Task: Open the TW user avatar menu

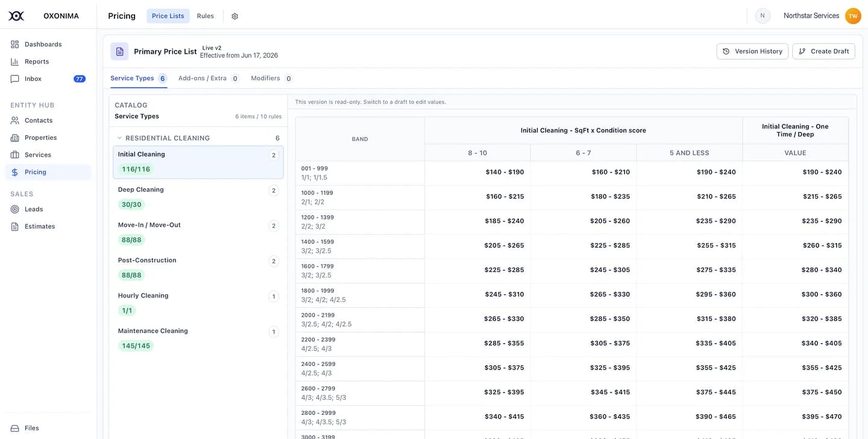Action: [x=853, y=16]
